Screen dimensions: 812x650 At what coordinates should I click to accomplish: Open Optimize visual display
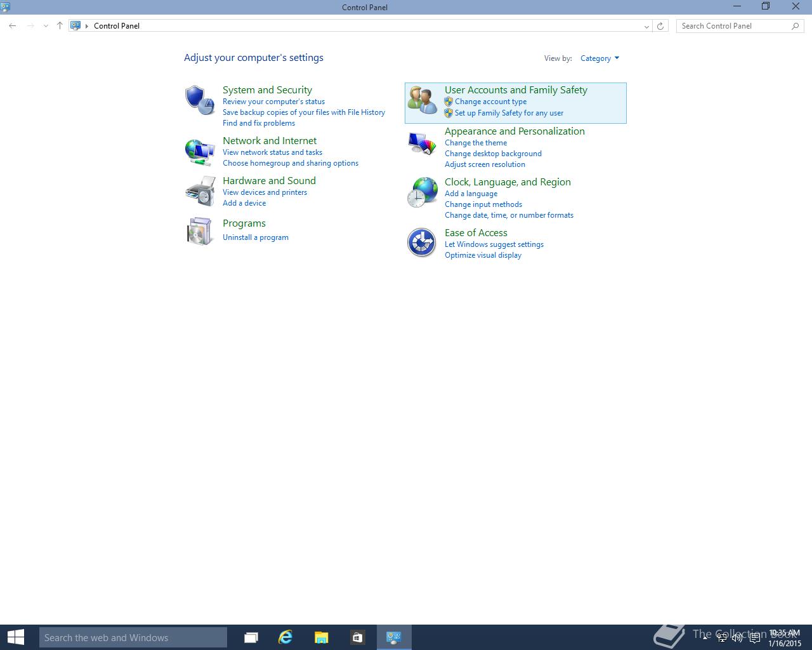coord(483,255)
